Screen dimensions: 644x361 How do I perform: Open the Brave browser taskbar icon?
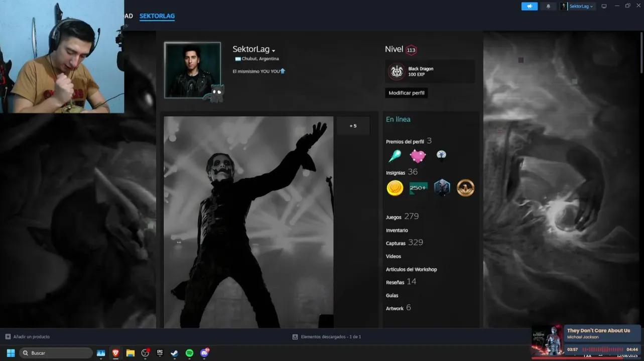115,353
